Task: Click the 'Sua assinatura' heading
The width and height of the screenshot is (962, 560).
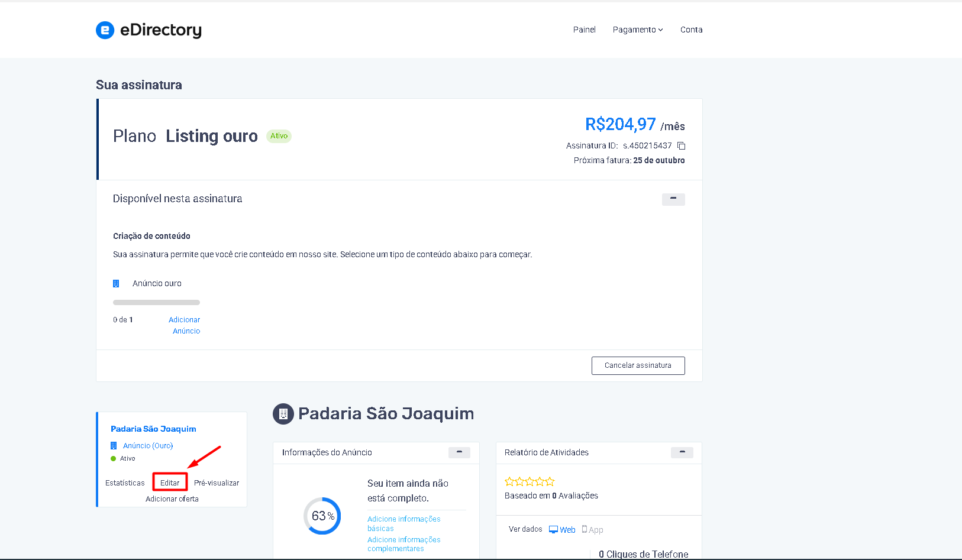Action: (139, 85)
